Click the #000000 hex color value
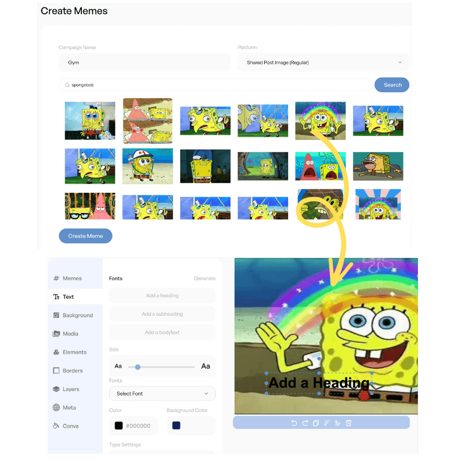476x476 pixels. 138,426
